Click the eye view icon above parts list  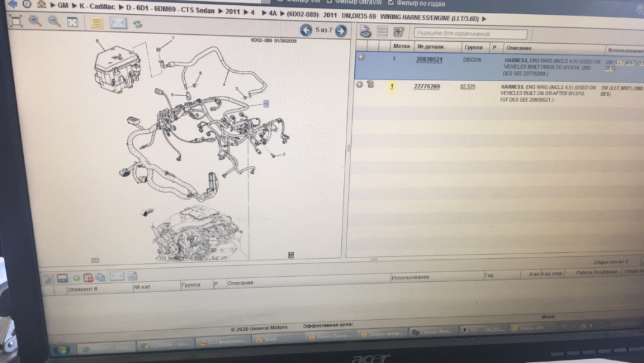[365, 32]
